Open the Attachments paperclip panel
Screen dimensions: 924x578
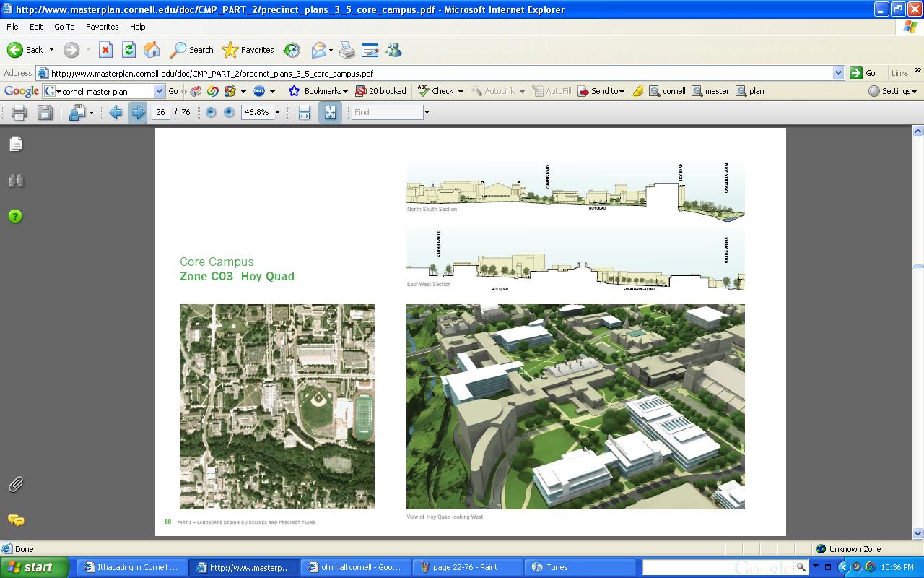point(16,485)
